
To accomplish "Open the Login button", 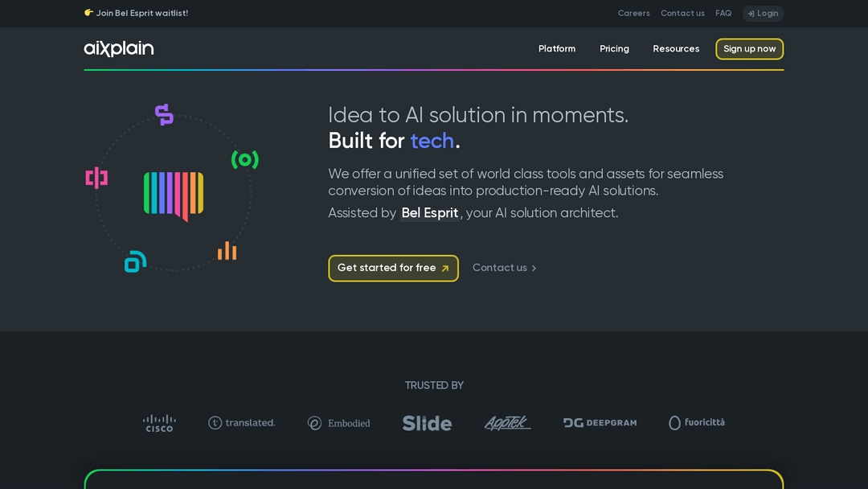I will tap(763, 14).
